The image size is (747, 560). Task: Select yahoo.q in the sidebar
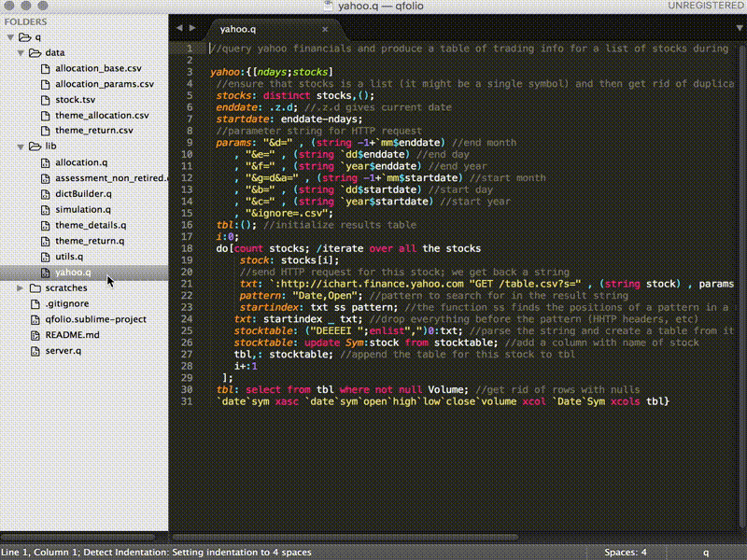[73, 273]
